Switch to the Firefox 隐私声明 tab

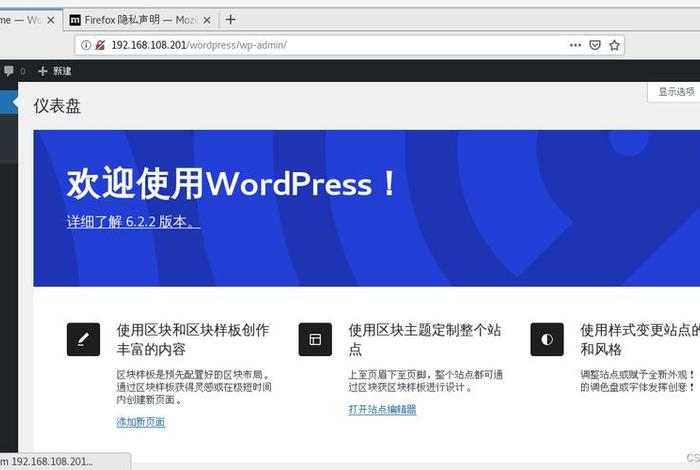[139, 20]
